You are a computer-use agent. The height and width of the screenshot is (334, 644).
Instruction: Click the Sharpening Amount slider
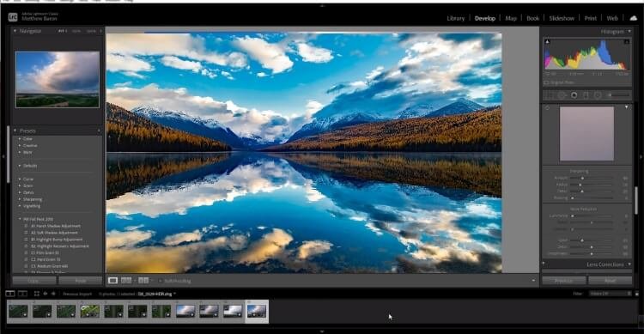coord(591,178)
